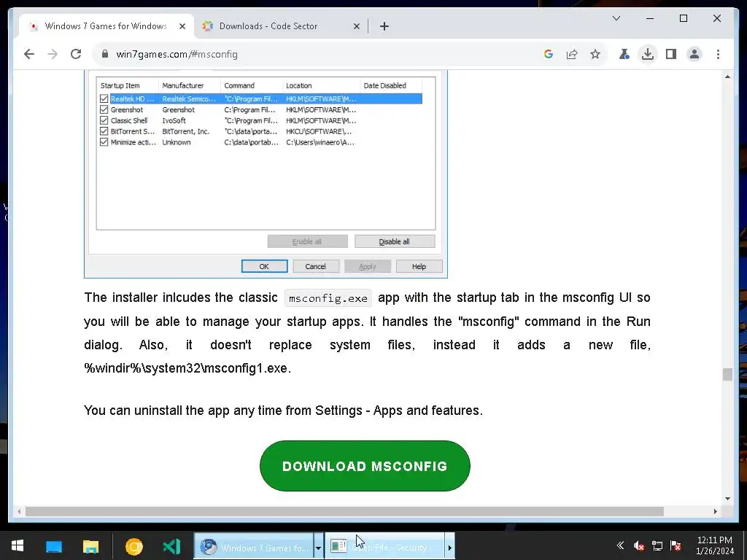Open Chrome Labs flask icon
747x560 pixels.
click(624, 54)
